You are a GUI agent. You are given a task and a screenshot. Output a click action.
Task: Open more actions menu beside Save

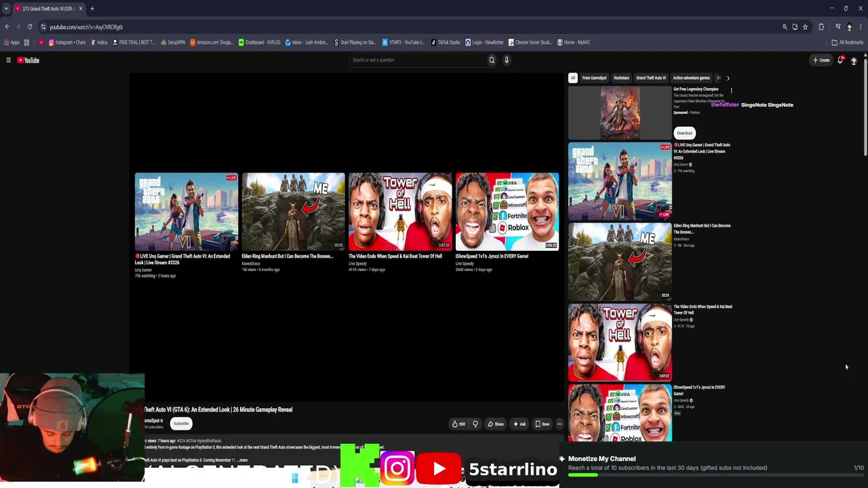559,424
